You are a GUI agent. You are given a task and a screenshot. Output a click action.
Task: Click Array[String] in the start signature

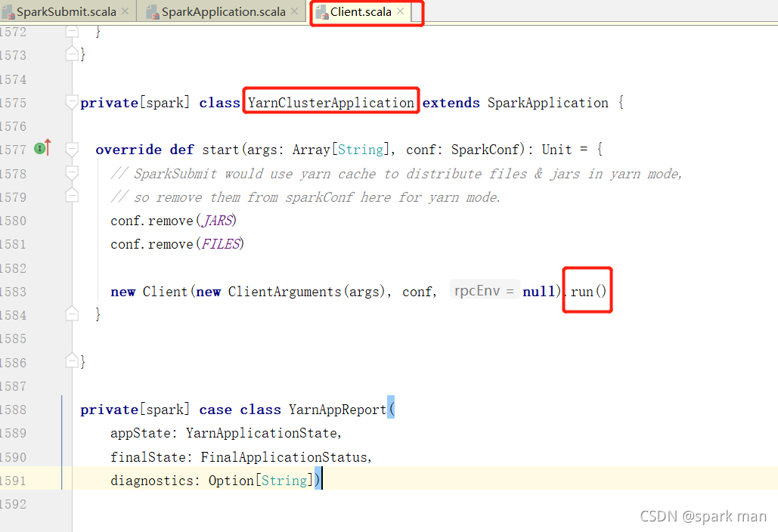click(342, 149)
